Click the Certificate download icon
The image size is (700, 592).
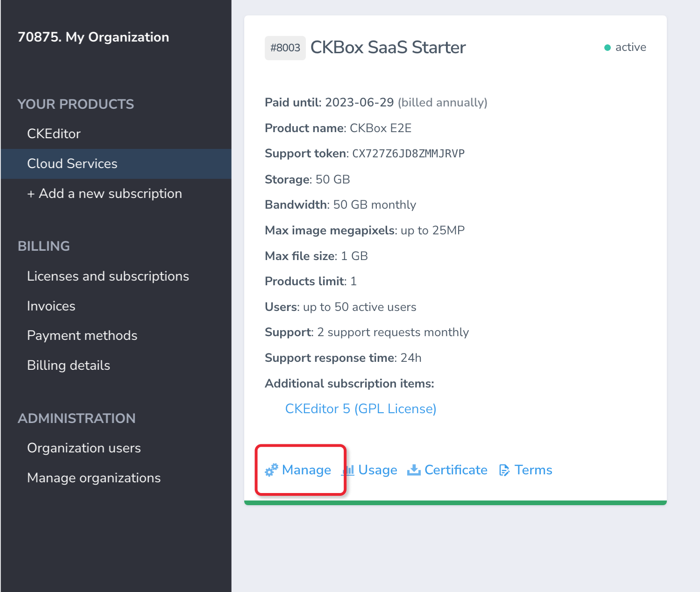414,470
